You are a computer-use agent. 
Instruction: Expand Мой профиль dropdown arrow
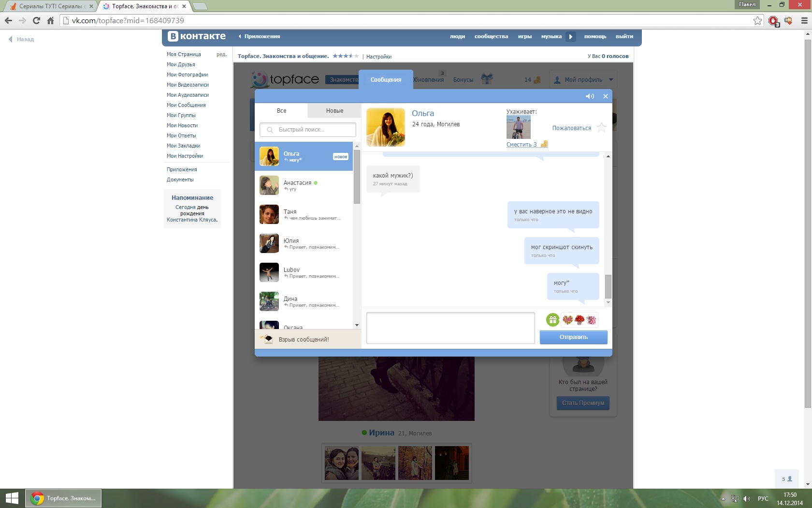coord(611,80)
